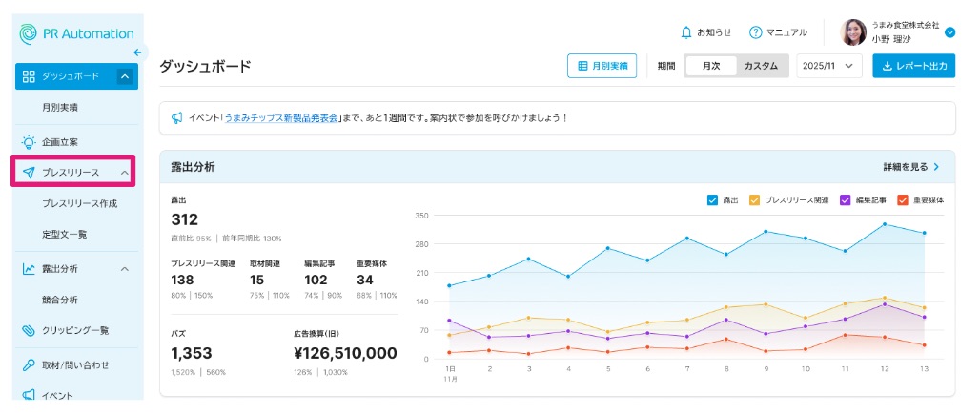Screen dimensions: 980x416
Task: Open the user account dropdown arrow
Action: coord(949,32)
